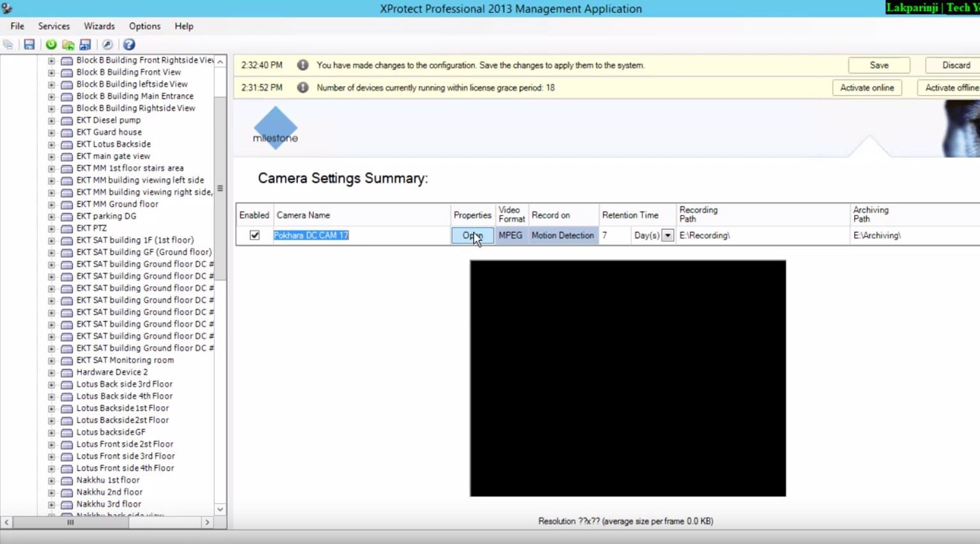Open the Wizards menu
The width and height of the screenshot is (980, 544).
pos(99,26)
